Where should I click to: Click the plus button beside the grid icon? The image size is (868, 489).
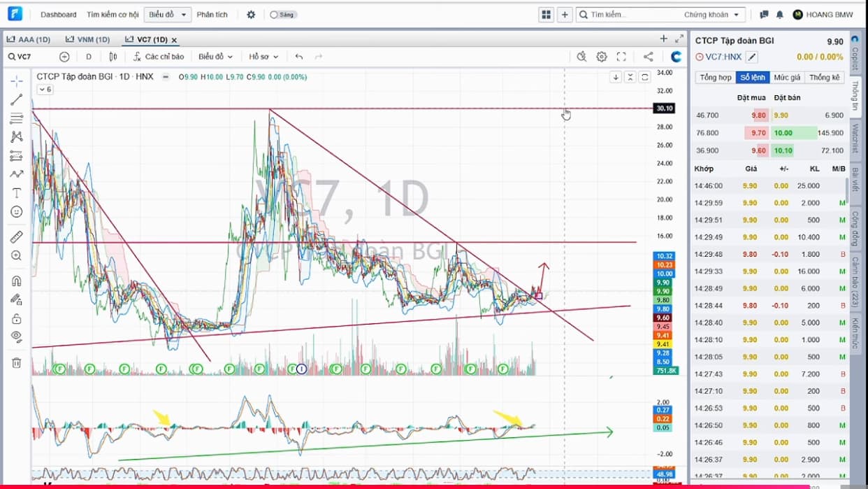click(565, 15)
